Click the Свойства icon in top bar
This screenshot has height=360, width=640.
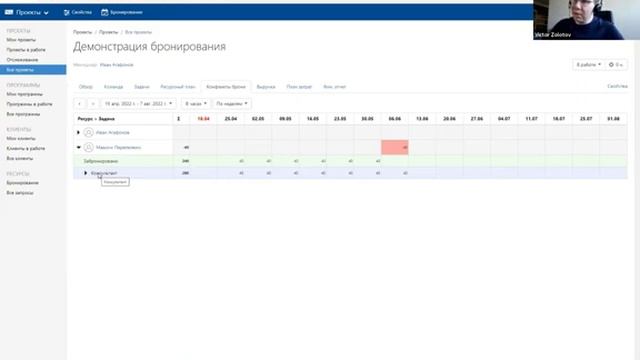pos(67,12)
